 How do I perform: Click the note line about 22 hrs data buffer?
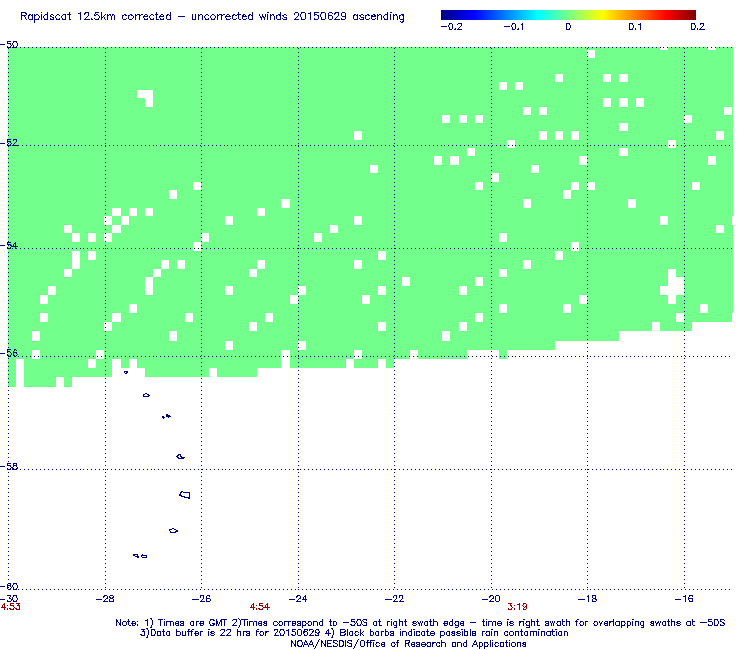[x=354, y=633]
